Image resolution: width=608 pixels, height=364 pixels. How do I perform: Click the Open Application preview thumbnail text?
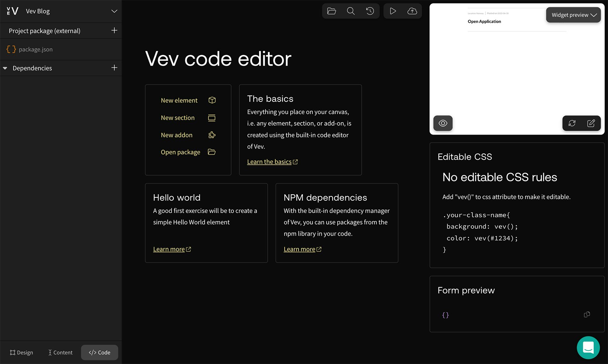pyautogui.click(x=484, y=22)
